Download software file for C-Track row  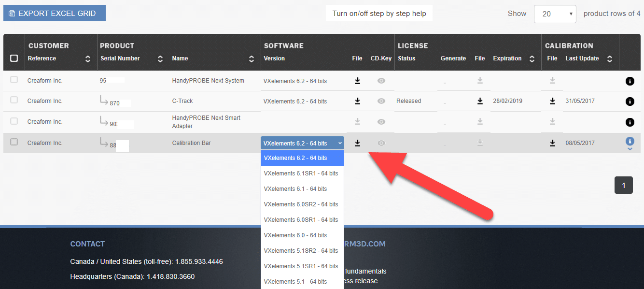(357, 101)
